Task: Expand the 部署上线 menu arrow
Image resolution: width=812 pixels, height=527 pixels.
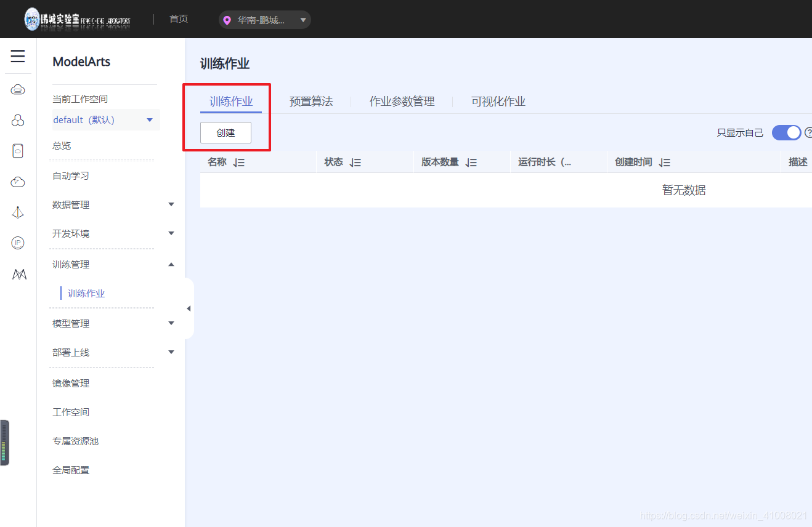Action: pos(171,352)
